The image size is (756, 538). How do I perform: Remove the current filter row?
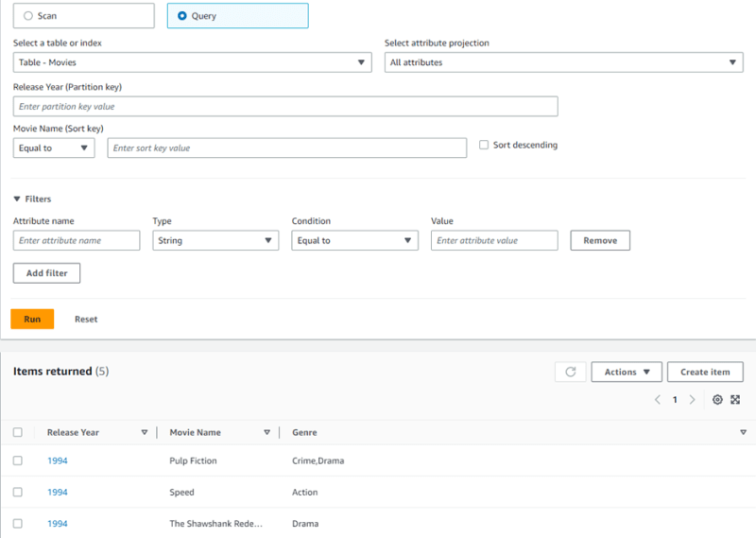(x=600, y=240)
